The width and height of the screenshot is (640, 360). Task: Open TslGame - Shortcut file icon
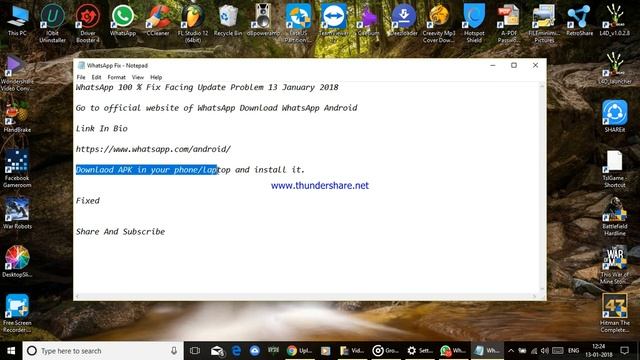pyautogui.click(x=615, y=169)
